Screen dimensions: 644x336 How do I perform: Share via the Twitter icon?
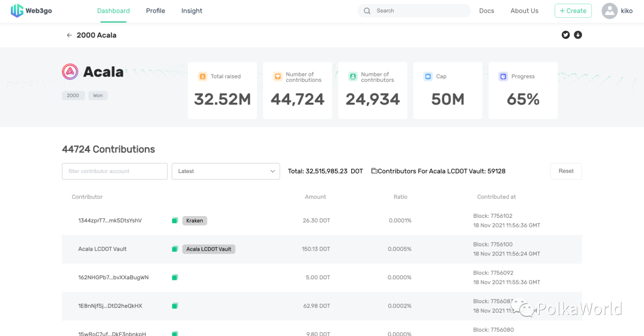565,35
